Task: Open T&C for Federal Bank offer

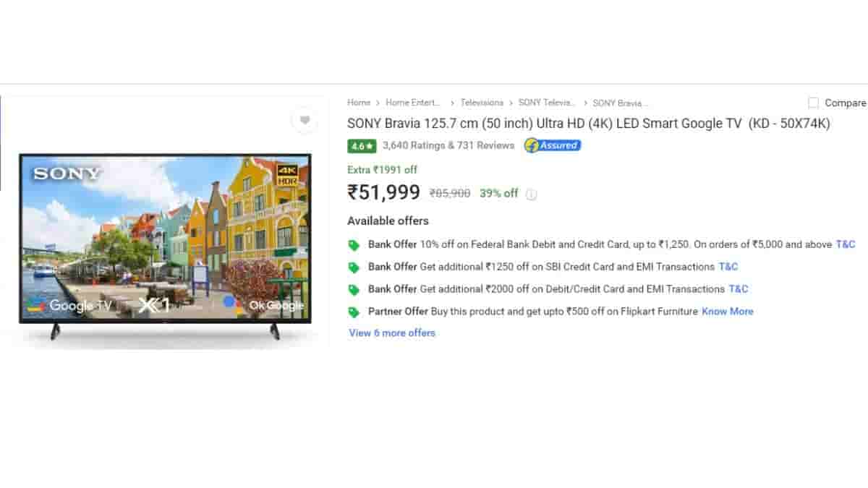Action: (845, 244)
